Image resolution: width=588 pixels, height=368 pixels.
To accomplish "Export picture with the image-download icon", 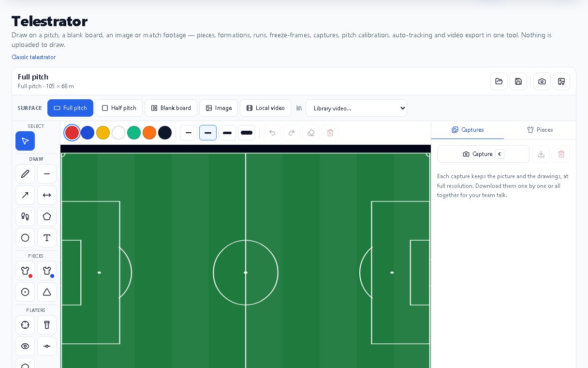I will [x=561, y=81].
